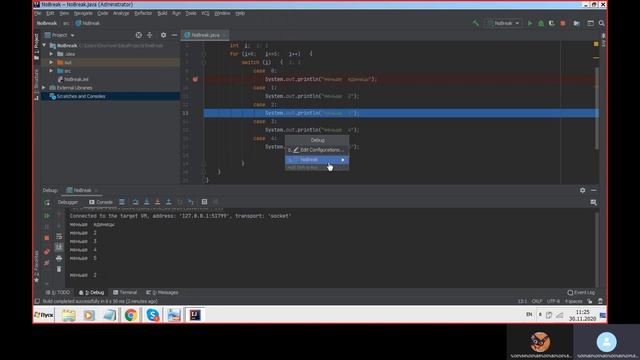Viewport: 640px width, 360px height.
Task: Select NoBreak entry in Debug popup
Action: 317,160
